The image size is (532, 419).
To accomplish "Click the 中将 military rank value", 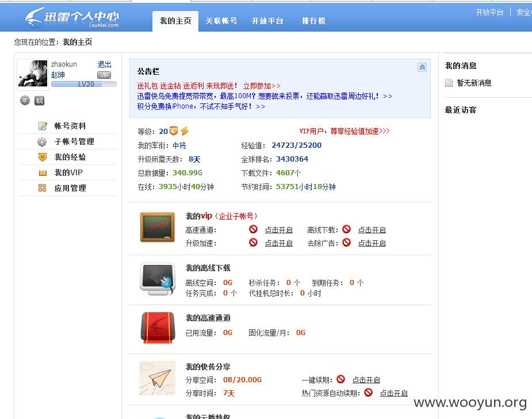I will click(x=179, y=146).
